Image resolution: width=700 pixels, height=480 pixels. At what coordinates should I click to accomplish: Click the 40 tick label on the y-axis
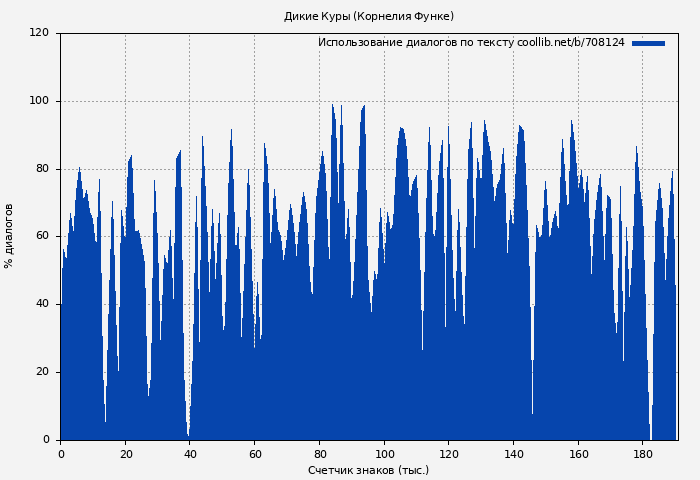click(42, 304)
